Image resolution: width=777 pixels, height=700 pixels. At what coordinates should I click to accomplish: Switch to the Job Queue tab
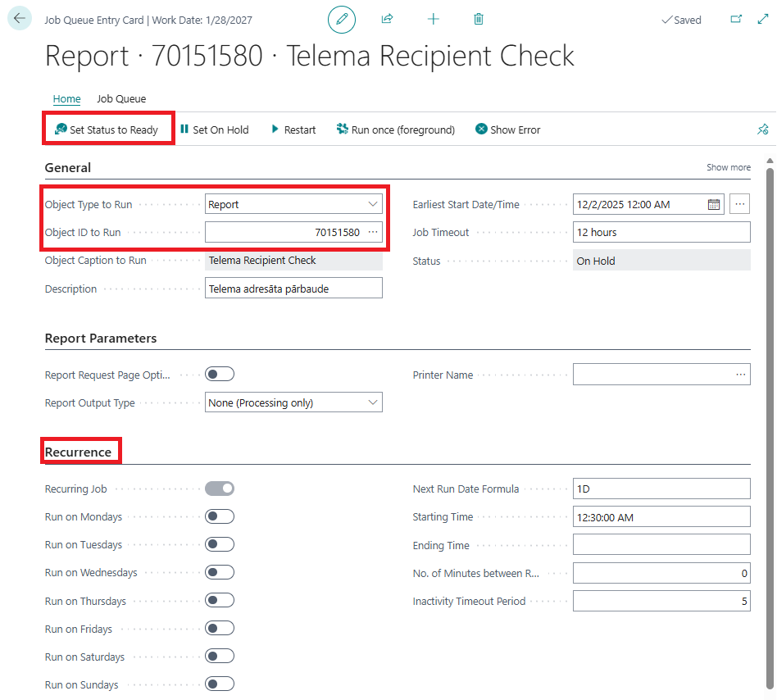121,99
